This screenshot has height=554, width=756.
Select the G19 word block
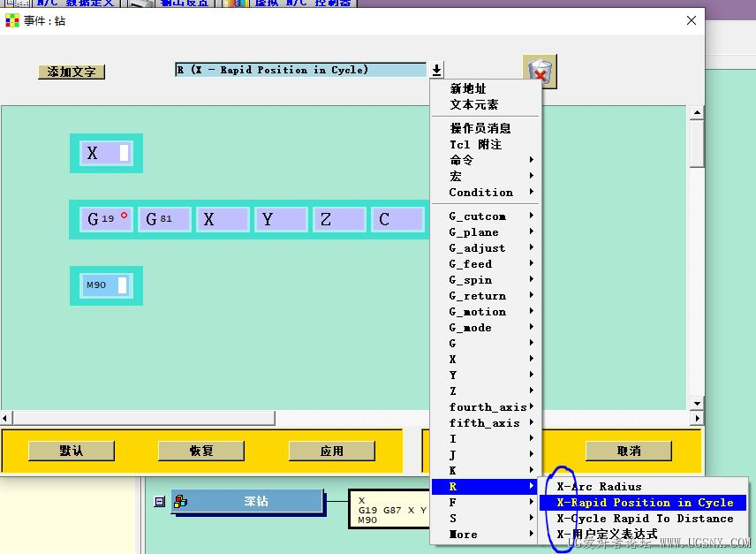107,219
